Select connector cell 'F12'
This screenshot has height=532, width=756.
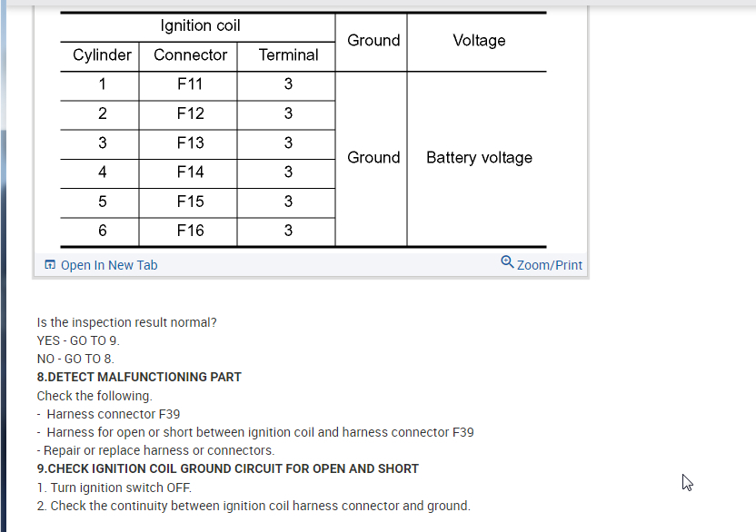191,113
